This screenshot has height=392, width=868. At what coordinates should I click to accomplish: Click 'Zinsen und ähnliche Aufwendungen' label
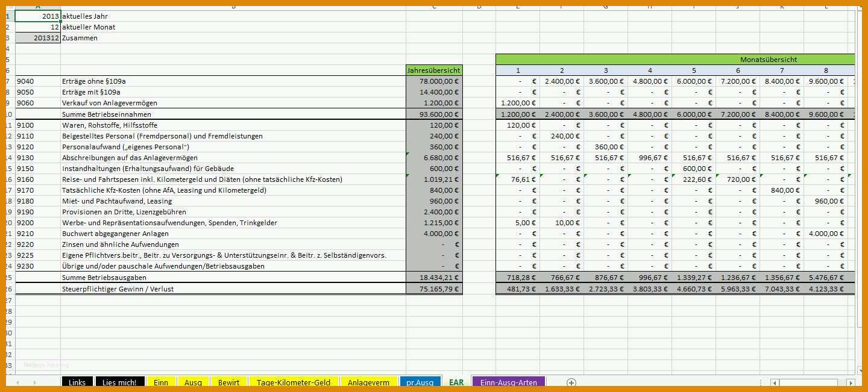pos(121,244)
